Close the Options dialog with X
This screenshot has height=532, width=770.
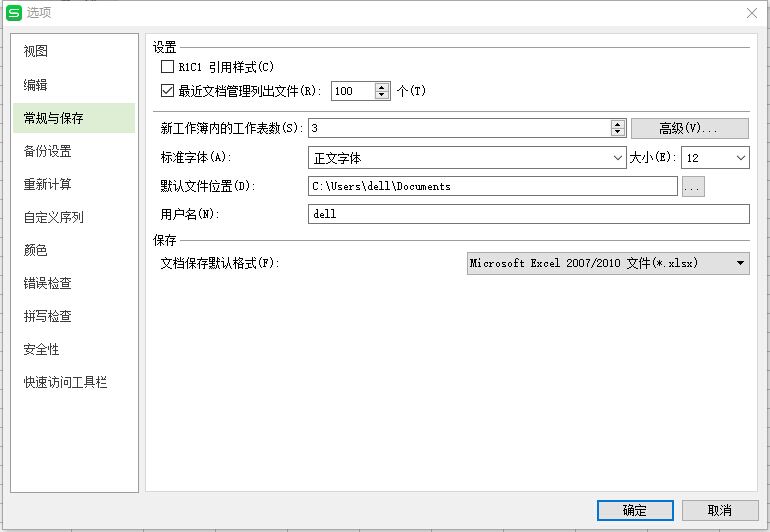click(751, 12)
